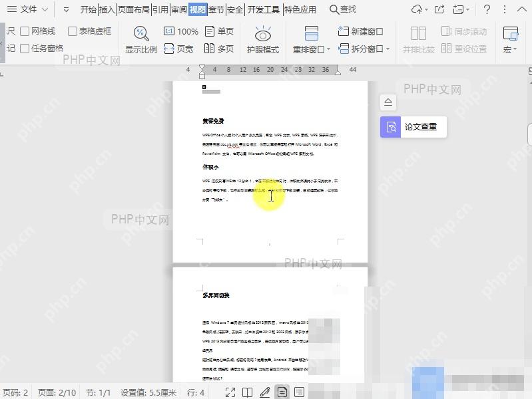The height and width of the screenshot is (399, 532).
Task: Switch to writing mode pen icon
Action: (264, 392)
